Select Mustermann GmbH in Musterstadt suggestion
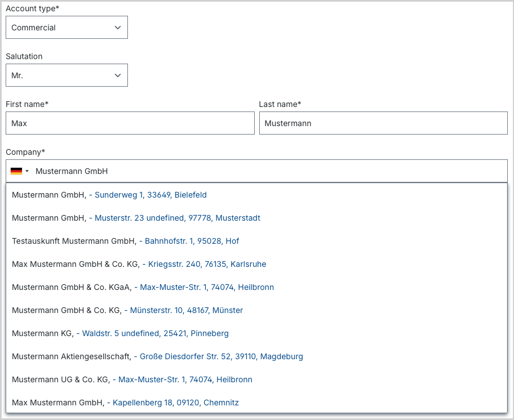Screen dimensions: 514x420 click(256, 218)
